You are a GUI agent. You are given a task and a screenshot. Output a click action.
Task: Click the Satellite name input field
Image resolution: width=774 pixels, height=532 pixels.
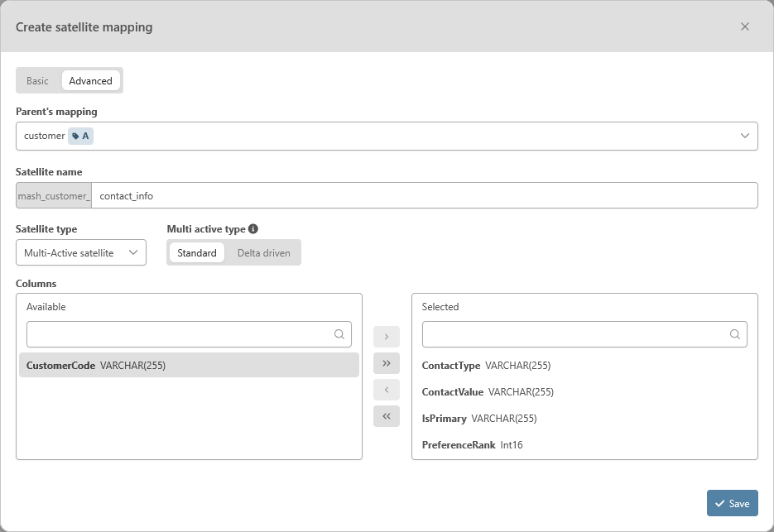click(424, 196)
